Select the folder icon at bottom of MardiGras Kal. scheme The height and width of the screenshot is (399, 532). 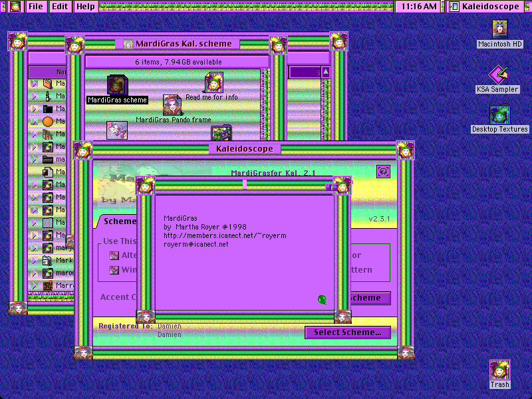[221, 133]
